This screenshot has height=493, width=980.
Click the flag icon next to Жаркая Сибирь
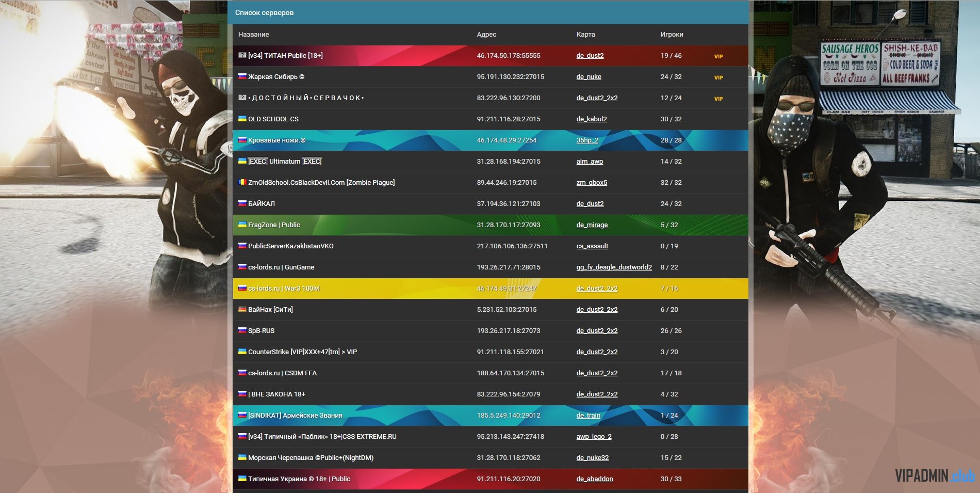[x=242, y=76]
